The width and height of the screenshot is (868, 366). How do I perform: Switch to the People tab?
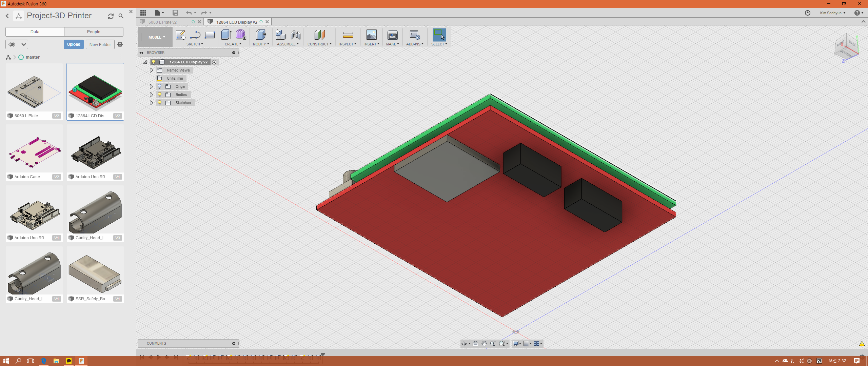94,32
